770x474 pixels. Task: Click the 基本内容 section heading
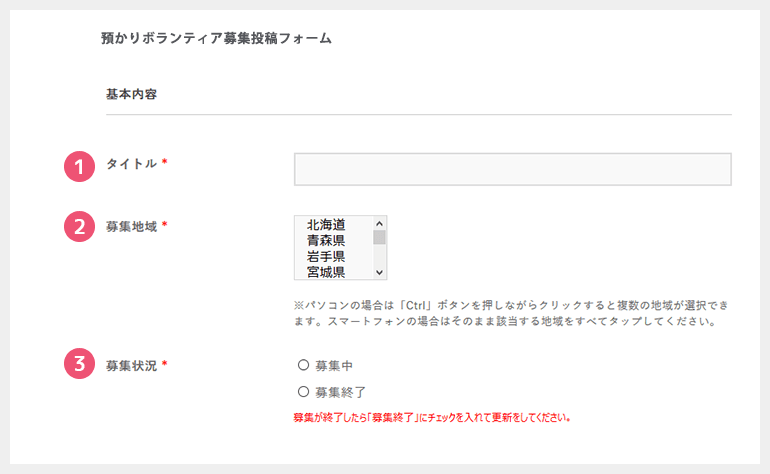pyautogui.click(x=133, y=95)
